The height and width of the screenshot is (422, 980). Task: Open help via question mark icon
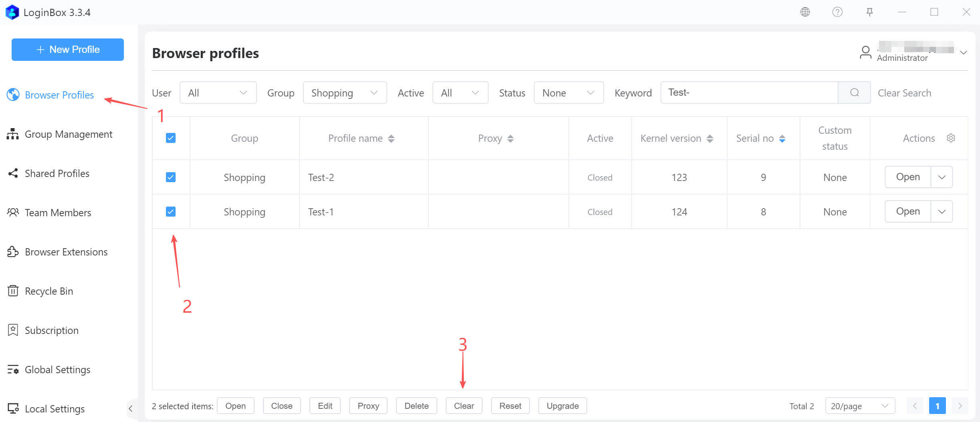(x=837, y=12)
